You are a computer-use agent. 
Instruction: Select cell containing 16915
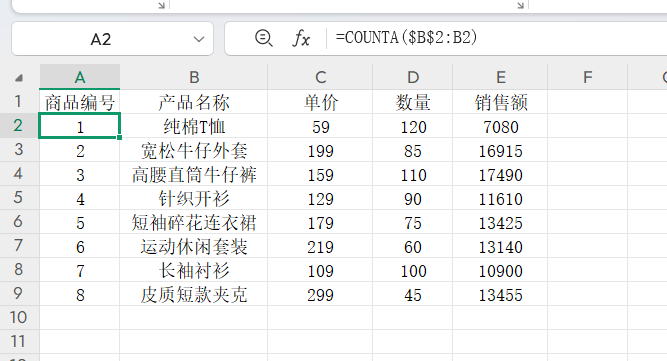point(501,151)
